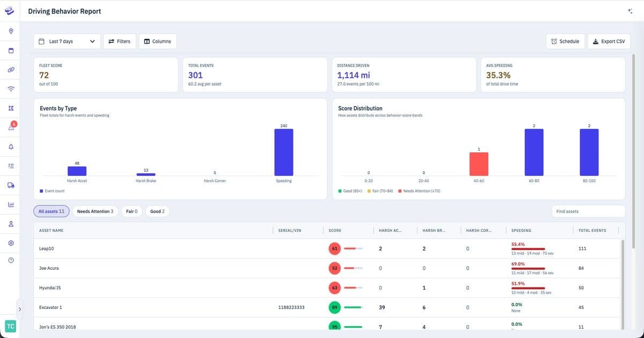644x338 pixels.
Task: Click the help question mark icon
Action: tap(11, 260)
